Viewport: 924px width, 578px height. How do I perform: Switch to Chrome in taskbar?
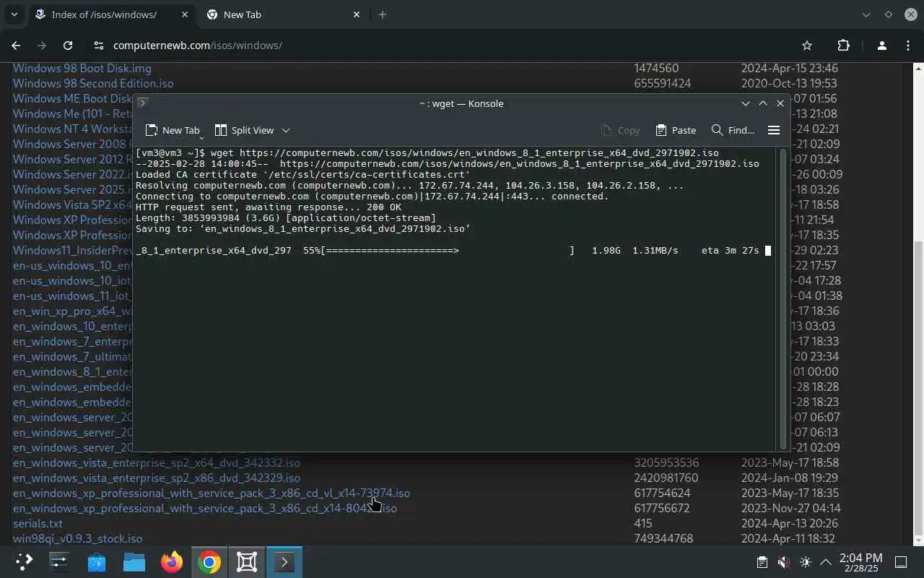click(x=209, y=562)
